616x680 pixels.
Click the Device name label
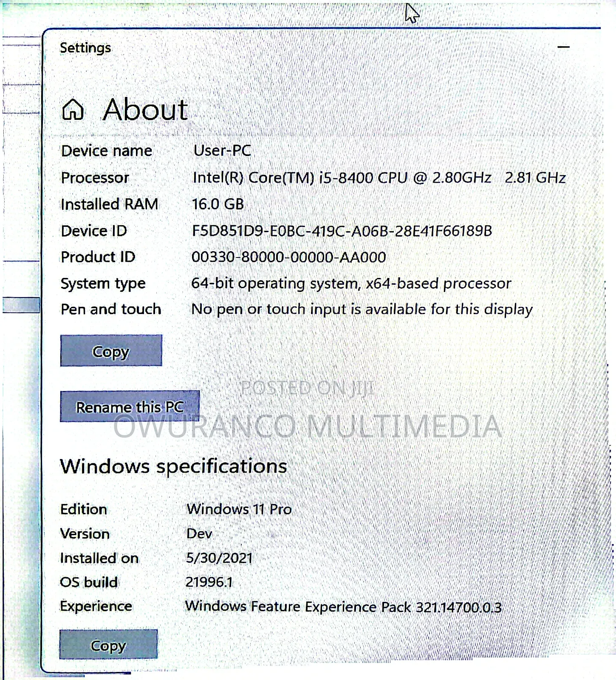(x=107, y=151)
